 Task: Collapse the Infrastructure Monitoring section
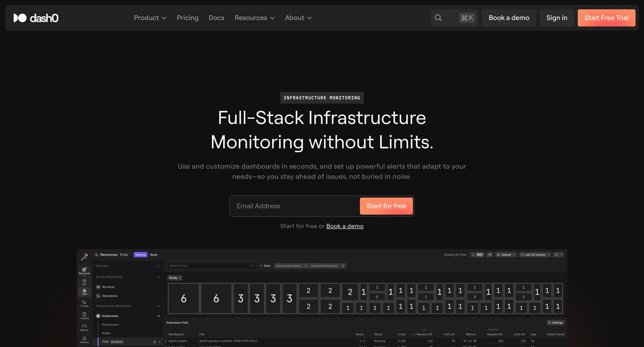coord(159,306)
